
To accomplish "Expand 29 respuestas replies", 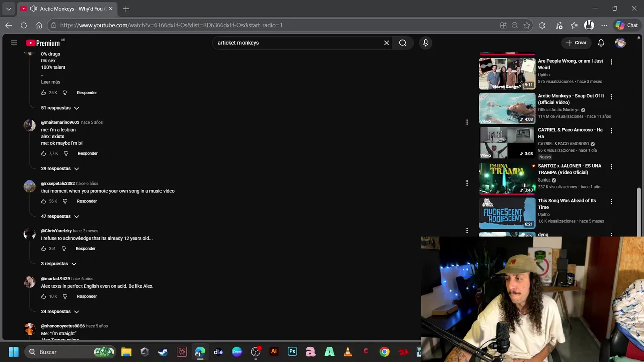I will pyautogui.click(x=60, y=168).
